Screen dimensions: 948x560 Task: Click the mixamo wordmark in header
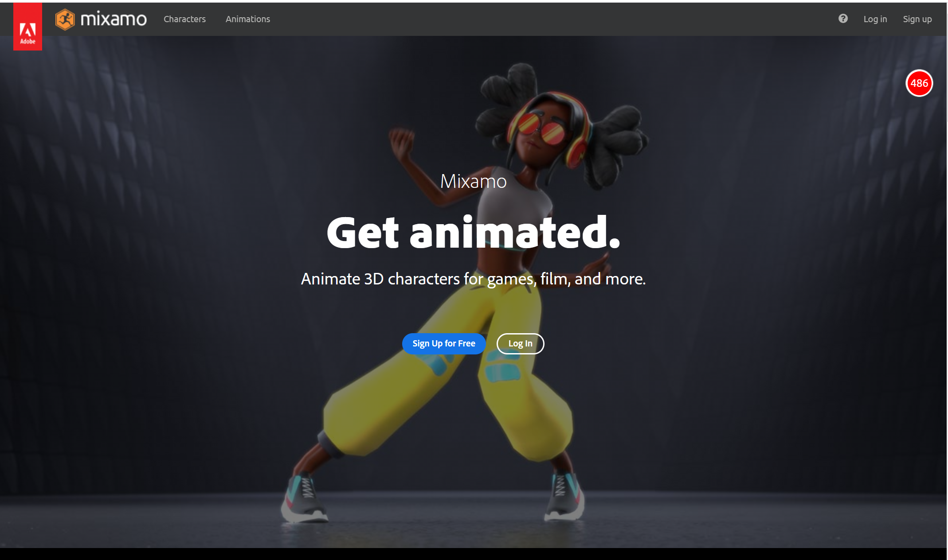coord(114,19)
